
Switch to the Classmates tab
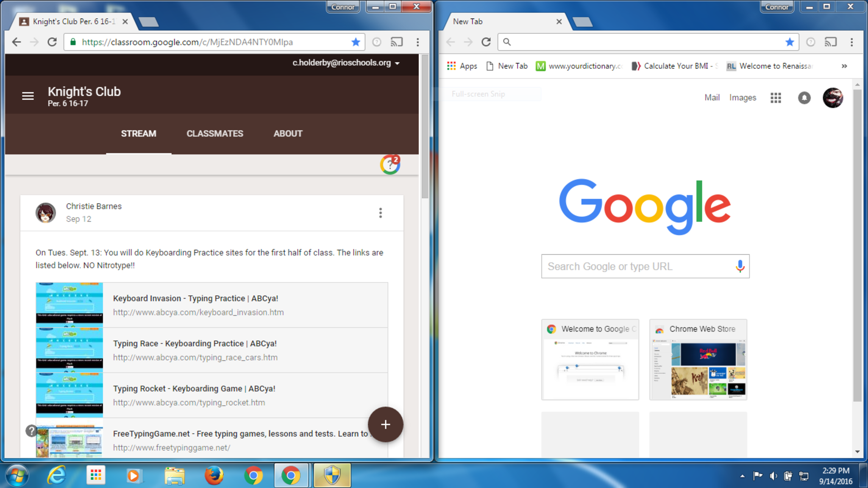tap(215, 134)
